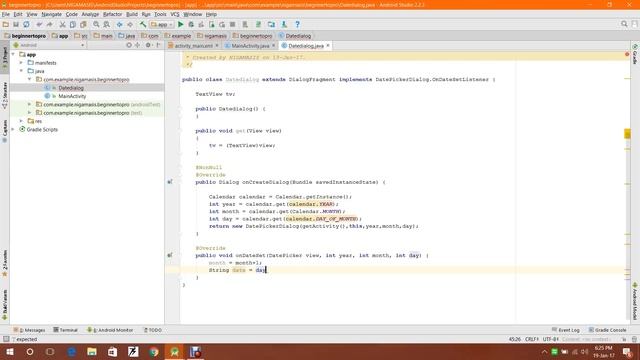640x360 pixels.
Task: Click the Paste toolbar icon
Action: pyautogui.click(x=83, y=24)
